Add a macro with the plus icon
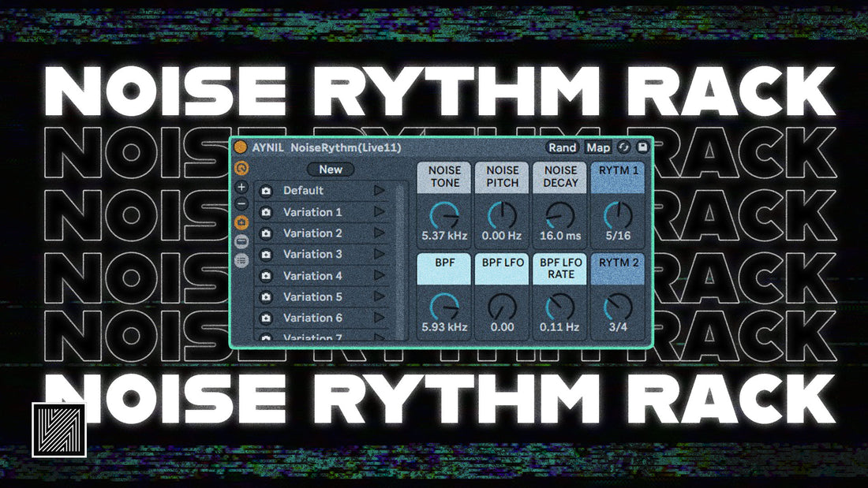 pyautogui.click(x=241, y=188)
